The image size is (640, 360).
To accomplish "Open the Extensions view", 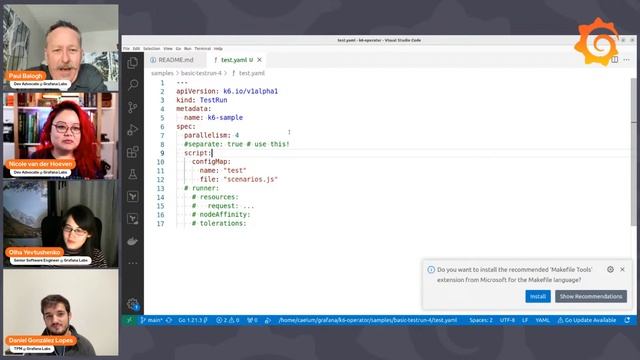I will 133,152.
